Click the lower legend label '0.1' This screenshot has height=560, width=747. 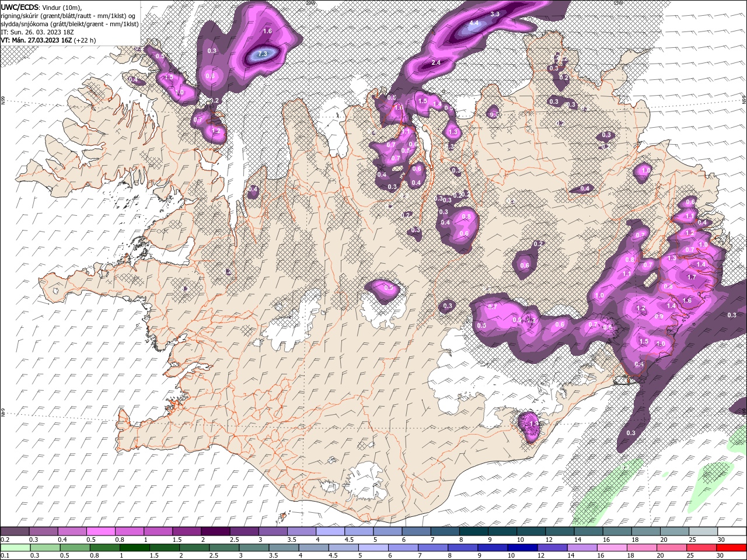[x=5, y=556]
